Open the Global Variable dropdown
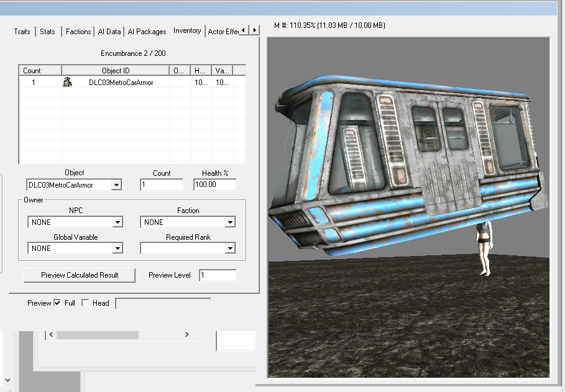Viewport: 565px width, 392px height. (x=117, y=248)
